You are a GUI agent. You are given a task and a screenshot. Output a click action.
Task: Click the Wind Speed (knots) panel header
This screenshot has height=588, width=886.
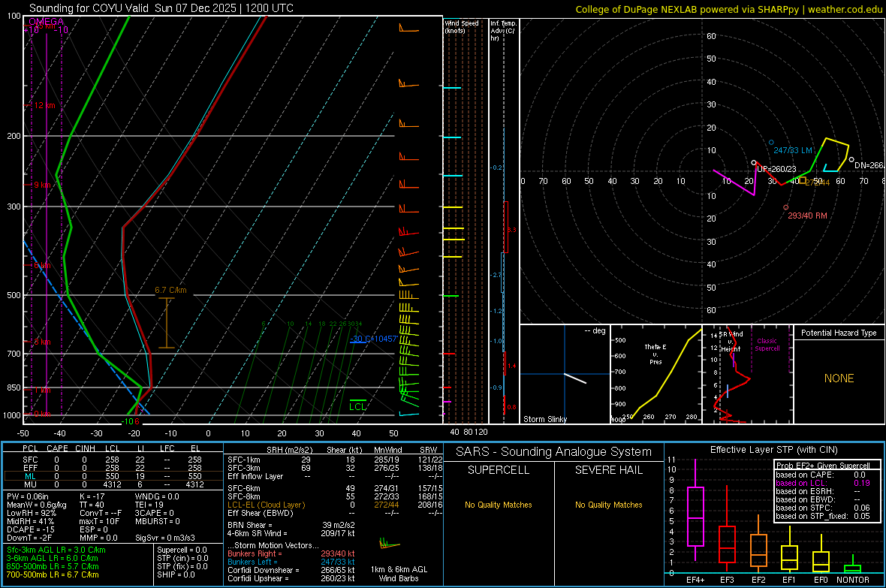coord(462,26)
